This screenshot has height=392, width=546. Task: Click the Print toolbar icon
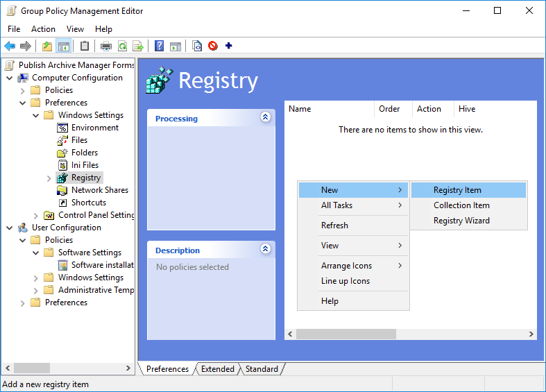[x=106, y=46]
